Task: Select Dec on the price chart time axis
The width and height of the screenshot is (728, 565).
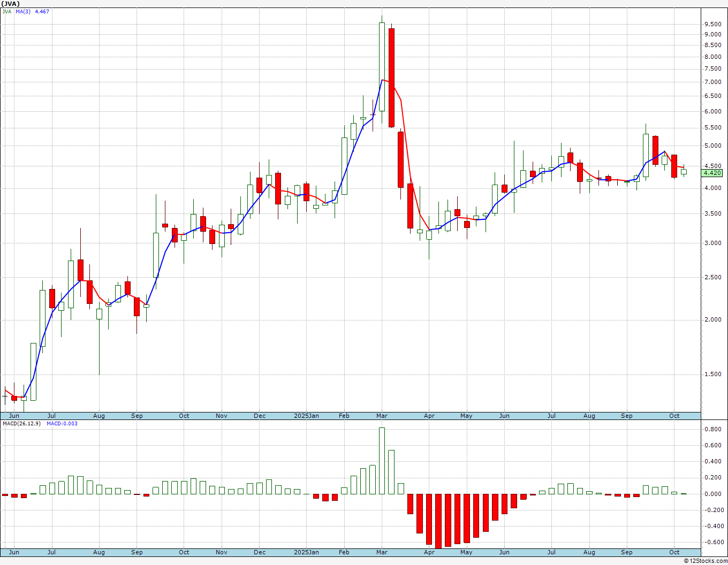Action: [260, 416]
